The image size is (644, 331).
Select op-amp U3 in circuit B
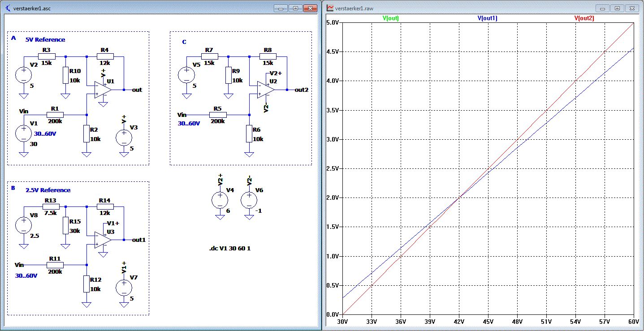tap(103, 240)
